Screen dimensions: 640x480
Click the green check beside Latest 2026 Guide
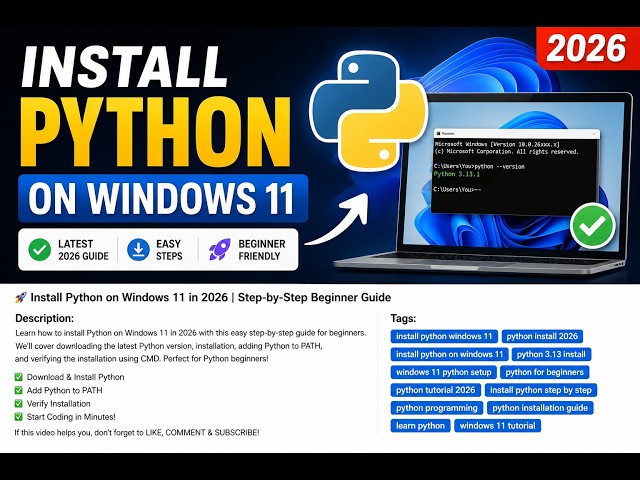coord(40,249)
